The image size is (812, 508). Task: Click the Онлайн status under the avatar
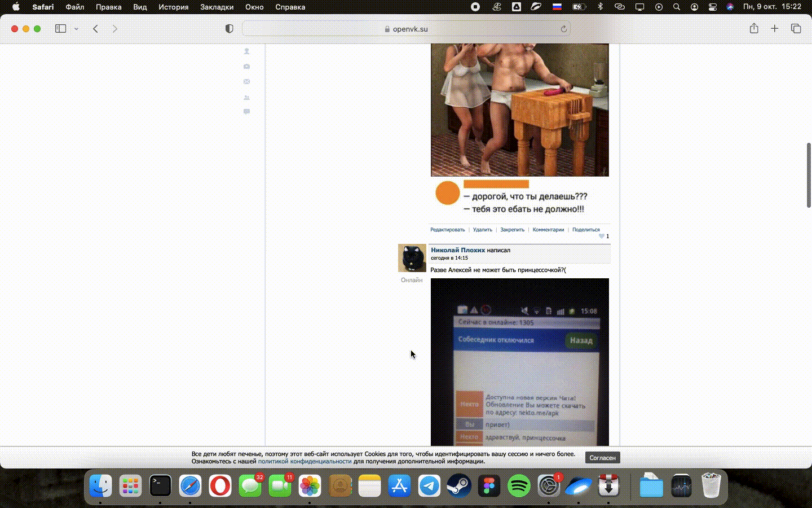(x=412, y=280)
